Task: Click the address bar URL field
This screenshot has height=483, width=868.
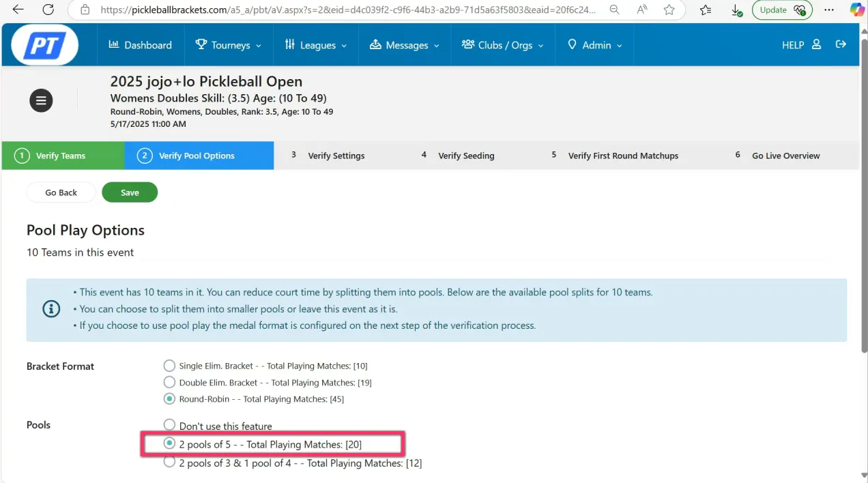Action: pos(348,10)
